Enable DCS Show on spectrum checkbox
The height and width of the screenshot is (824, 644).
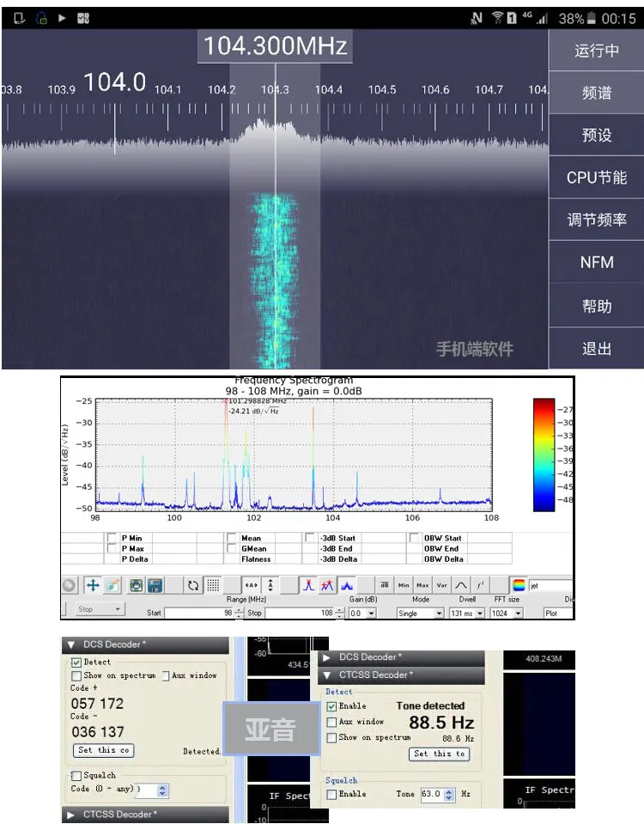click(x=76, y=675)
